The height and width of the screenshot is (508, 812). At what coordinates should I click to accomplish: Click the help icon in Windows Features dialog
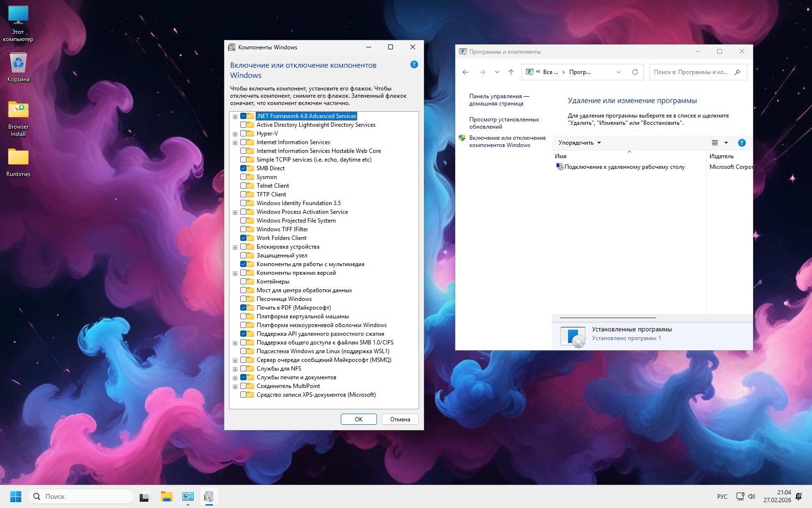(x=414, y=64)
